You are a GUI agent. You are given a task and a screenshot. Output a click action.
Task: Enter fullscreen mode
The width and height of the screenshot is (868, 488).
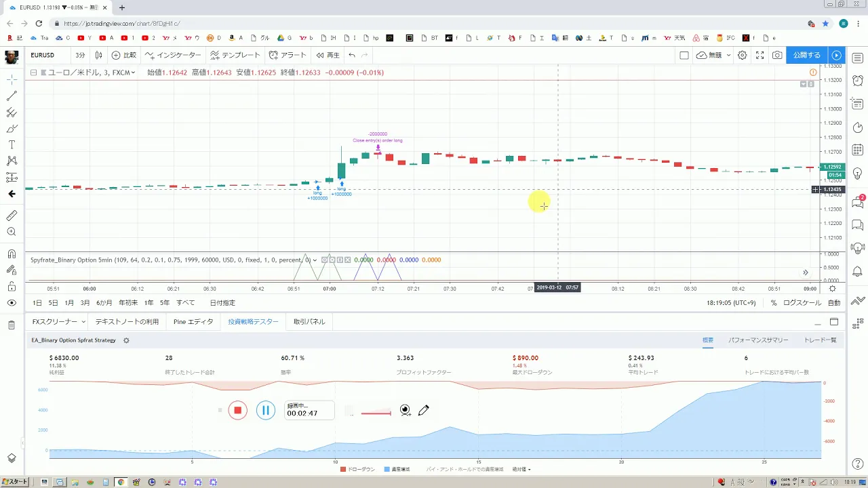pyautogui.click(x=760, y=55)
